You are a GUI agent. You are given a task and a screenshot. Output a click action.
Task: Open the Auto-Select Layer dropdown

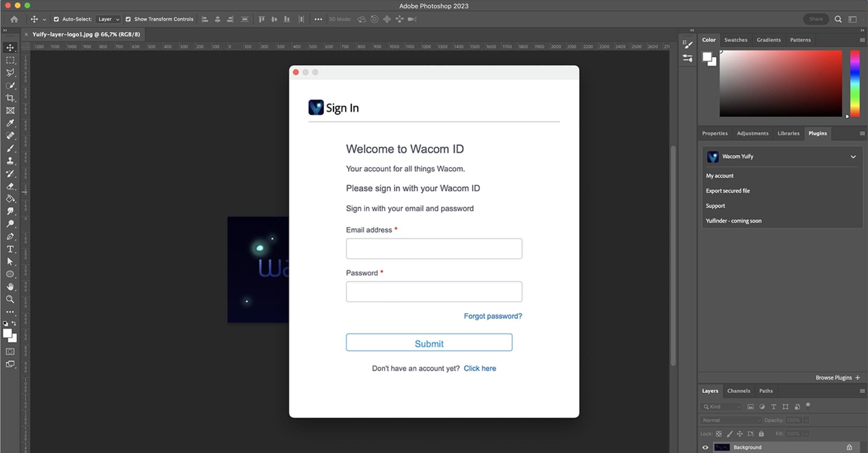tap(108, 19)
